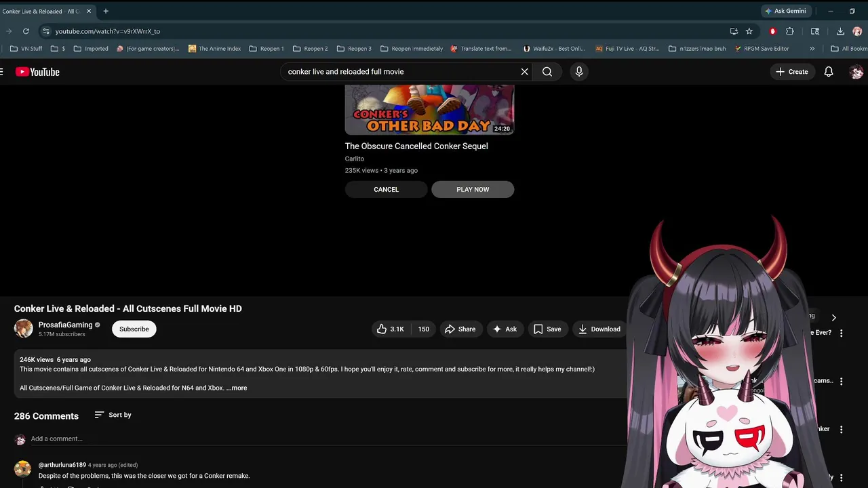The image size is (868, 488).
Task: Save the video to a playlist
Action: coord(547,329)
